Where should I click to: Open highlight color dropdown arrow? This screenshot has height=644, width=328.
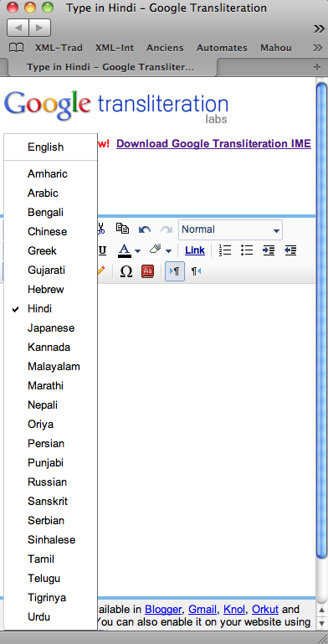coord(168,251)
